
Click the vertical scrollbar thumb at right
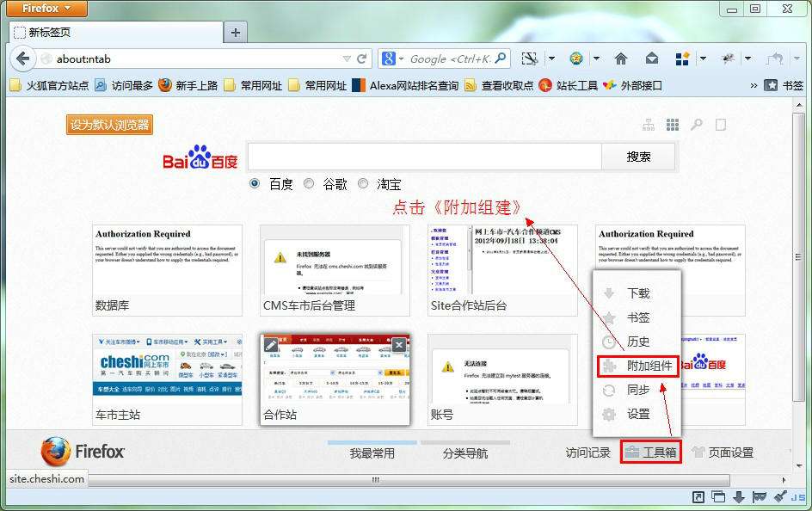click(798, 256)
